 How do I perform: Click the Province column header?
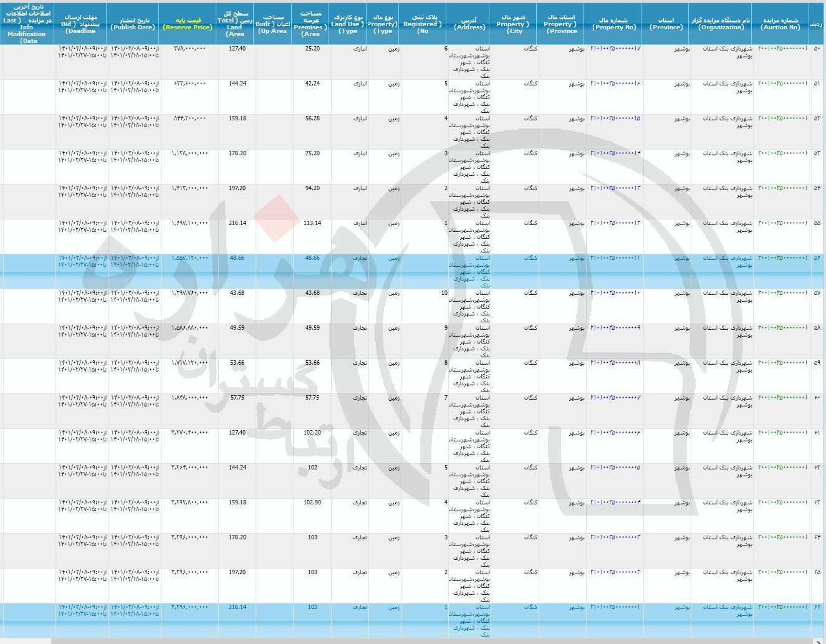click(666, 24)
